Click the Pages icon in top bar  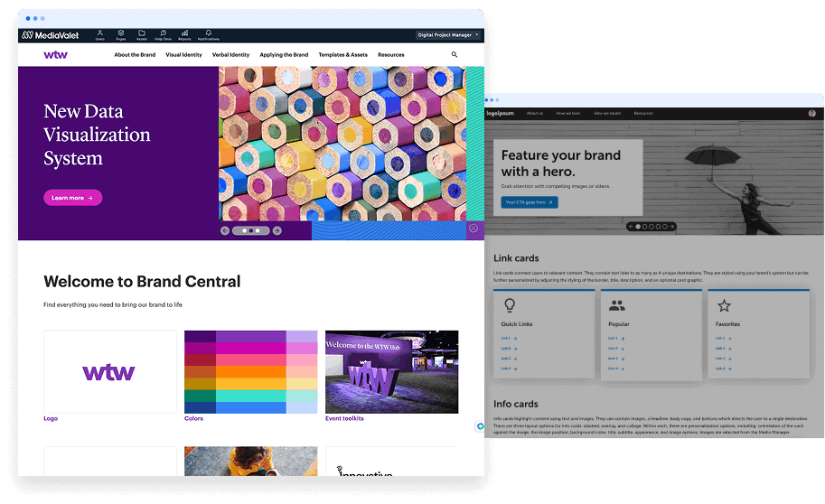120,34
